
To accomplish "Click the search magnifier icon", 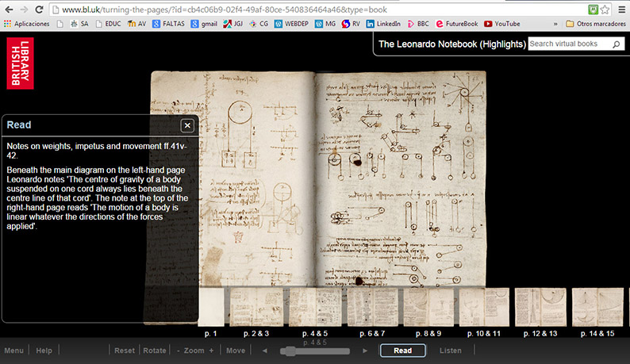I will point(617,44).
